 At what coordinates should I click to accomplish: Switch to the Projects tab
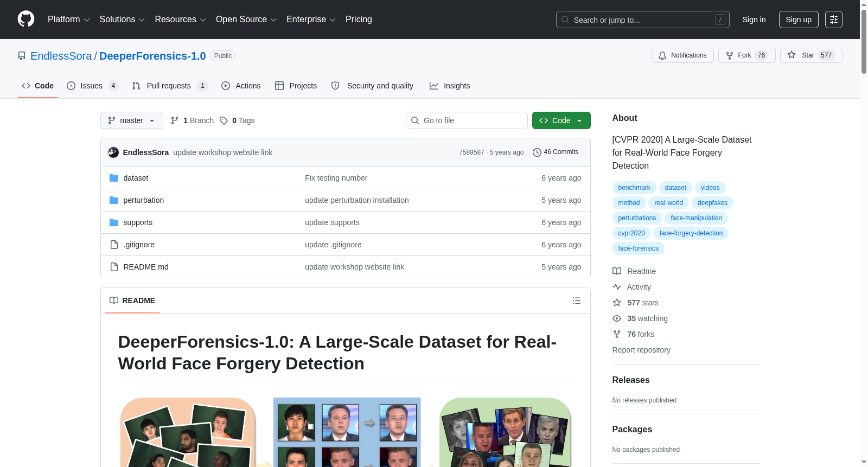pyautogui.click(x=296, y=86)
